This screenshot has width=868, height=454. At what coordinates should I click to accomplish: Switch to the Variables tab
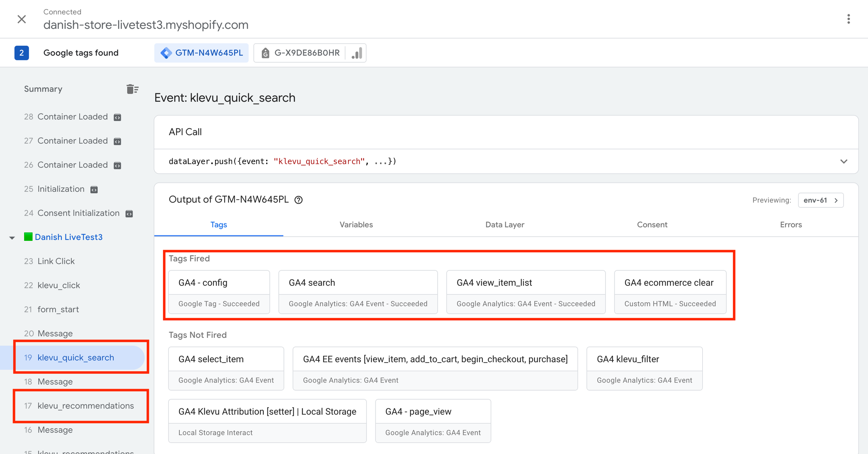(356, 225)
